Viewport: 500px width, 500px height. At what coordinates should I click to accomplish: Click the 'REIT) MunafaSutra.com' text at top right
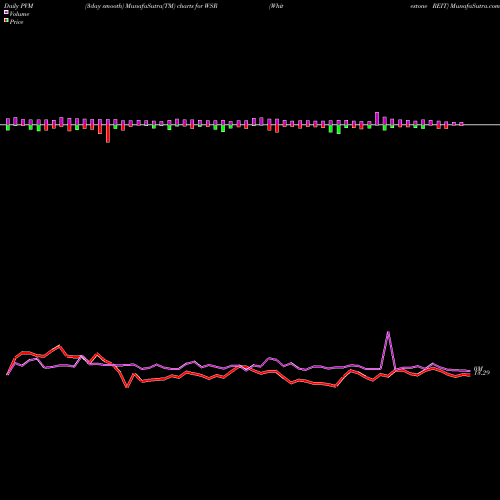pos(466,6)
